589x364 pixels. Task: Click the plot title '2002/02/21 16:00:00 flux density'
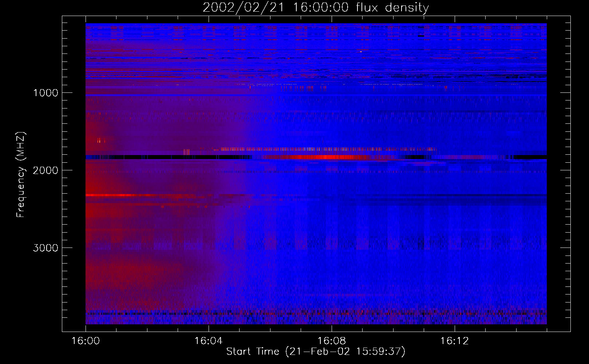pos(316,7)
